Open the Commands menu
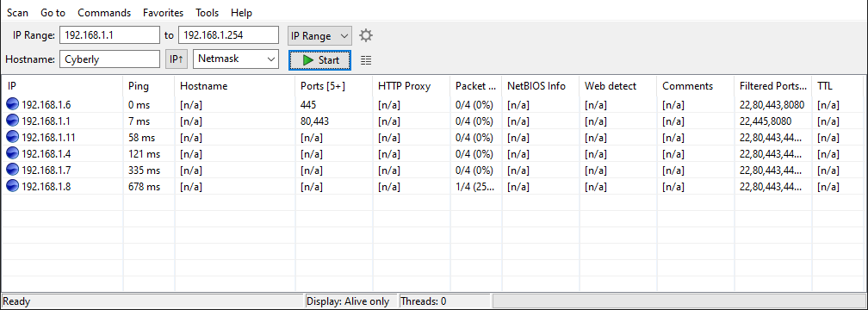 (104, 13)
